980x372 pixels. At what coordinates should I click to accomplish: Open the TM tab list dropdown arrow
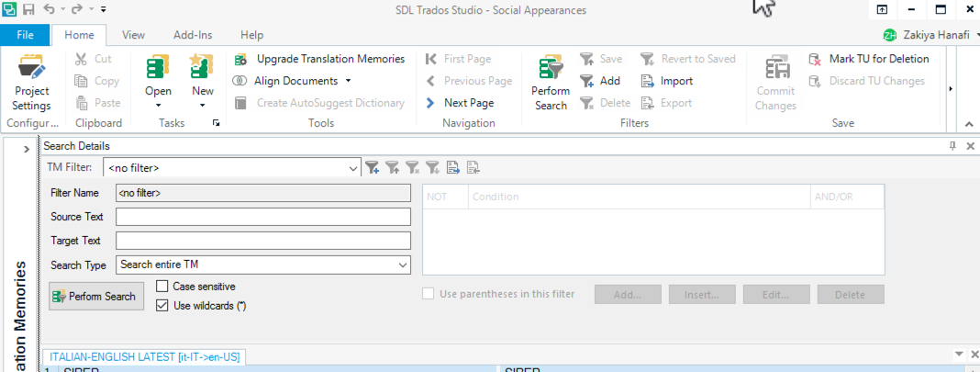pos(960,355)
